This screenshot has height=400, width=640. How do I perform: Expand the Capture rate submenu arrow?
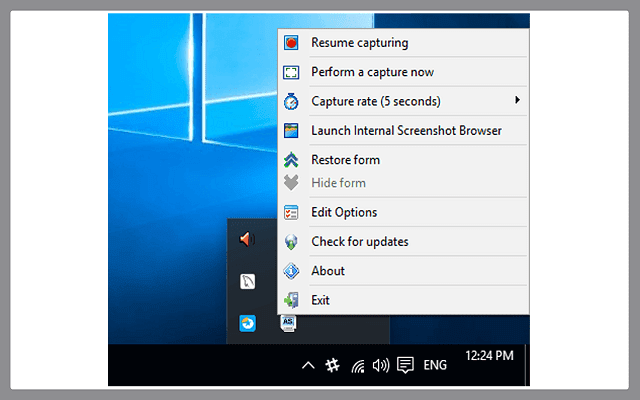click(x=517, y=100)
